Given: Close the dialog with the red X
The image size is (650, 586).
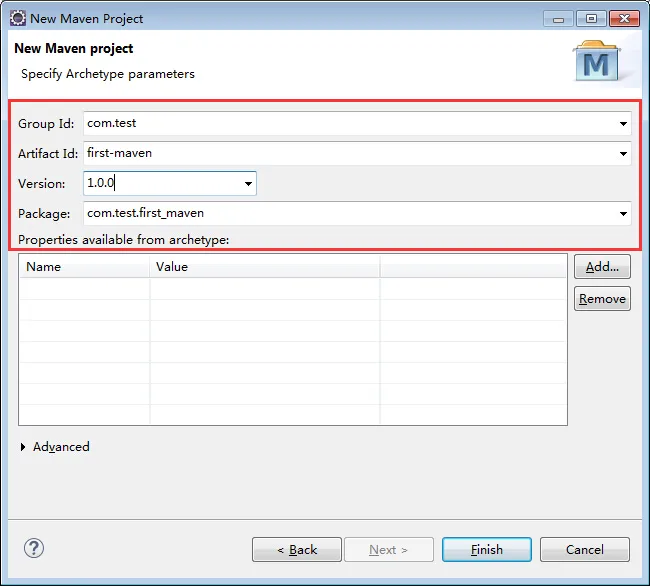Looking at the screenshot, I should pyautogui.click(x=624, y=19).
